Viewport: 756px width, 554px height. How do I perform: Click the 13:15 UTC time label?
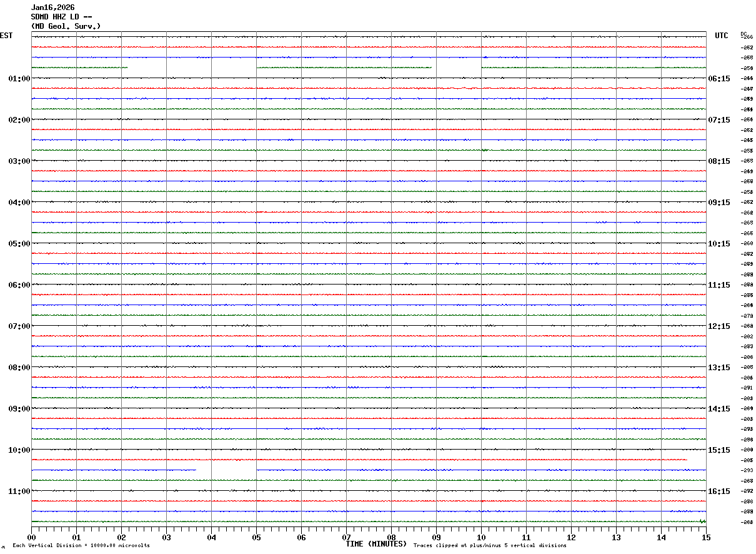719,368
